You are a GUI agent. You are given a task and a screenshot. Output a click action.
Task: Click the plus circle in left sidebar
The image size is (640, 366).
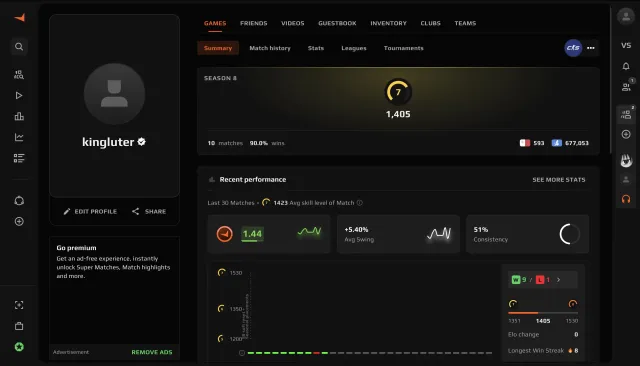coord(19,222)
